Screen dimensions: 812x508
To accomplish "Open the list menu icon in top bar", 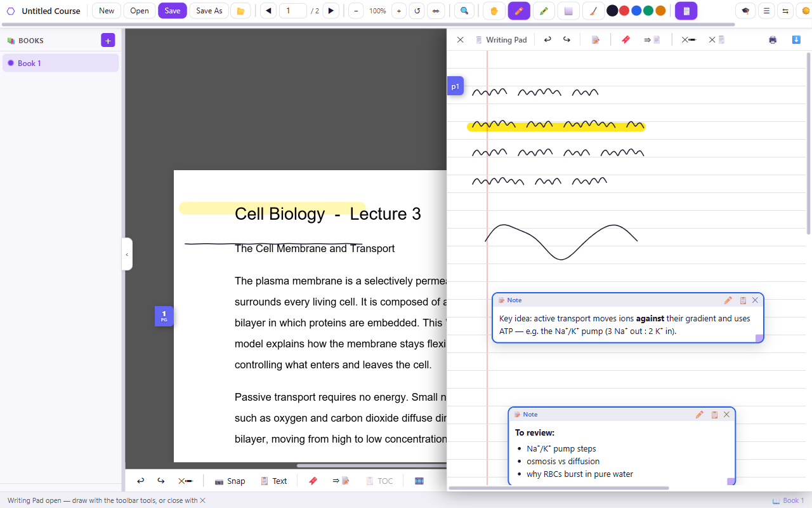I will (x=766, y=11).
